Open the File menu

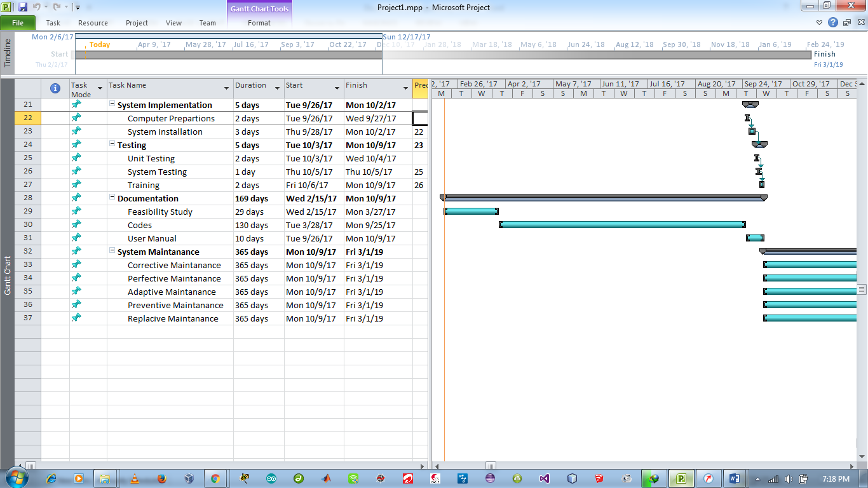tap(18, 22)
